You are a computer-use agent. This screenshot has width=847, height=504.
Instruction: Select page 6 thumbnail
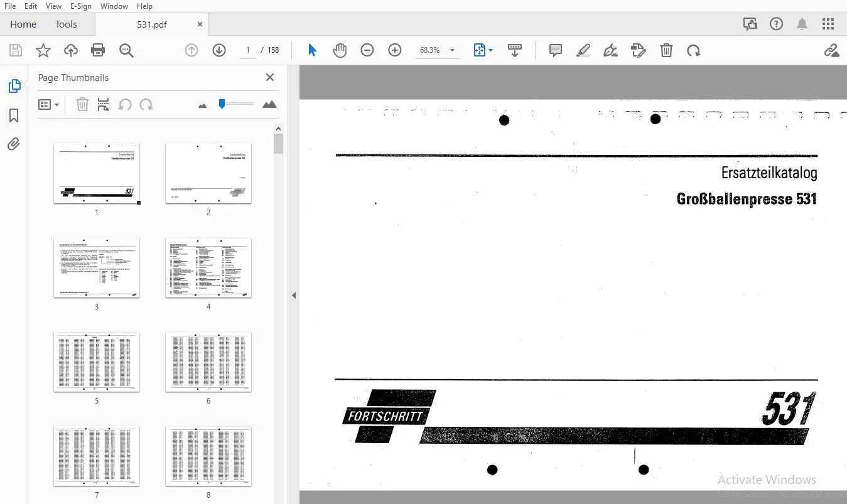tap(208, 362)
